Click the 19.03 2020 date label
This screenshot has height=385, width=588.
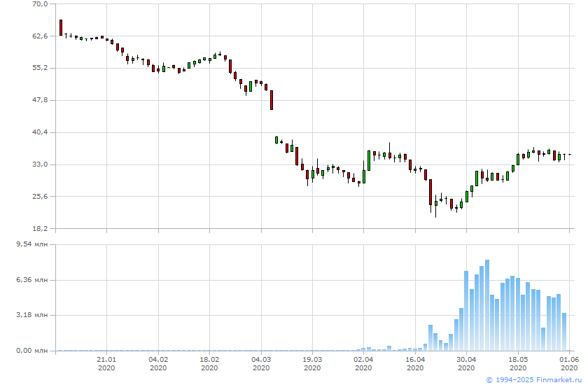(312, 363)
